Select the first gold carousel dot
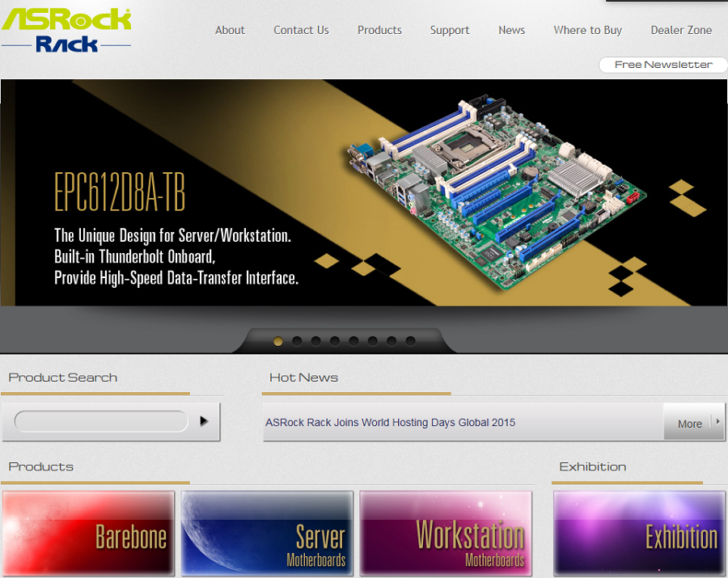Image resolution: width=728 pixels, height=578 pixels. pyautogui.click(x=278, y=341)
